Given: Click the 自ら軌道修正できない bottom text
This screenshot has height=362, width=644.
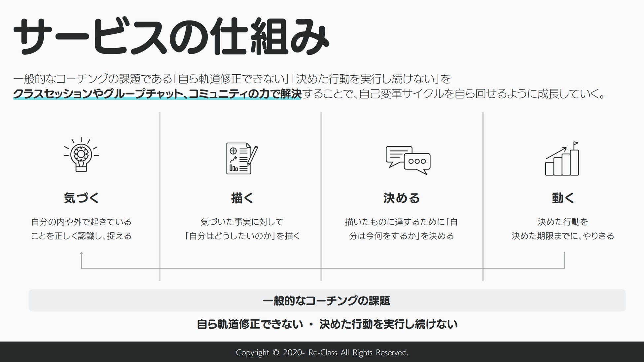Looking at the screenshot, I should click(x=250, y=324).
